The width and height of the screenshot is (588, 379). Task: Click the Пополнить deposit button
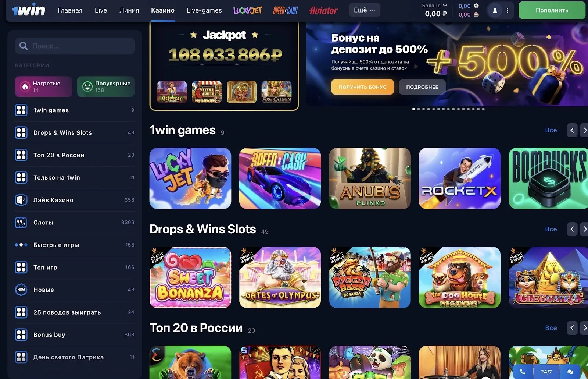[552, 10]
